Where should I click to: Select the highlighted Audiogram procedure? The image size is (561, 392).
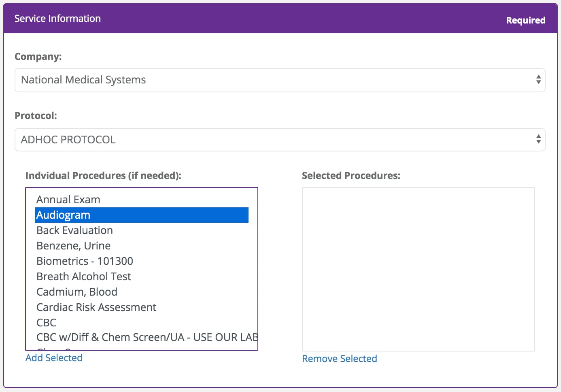click(64, 215)
